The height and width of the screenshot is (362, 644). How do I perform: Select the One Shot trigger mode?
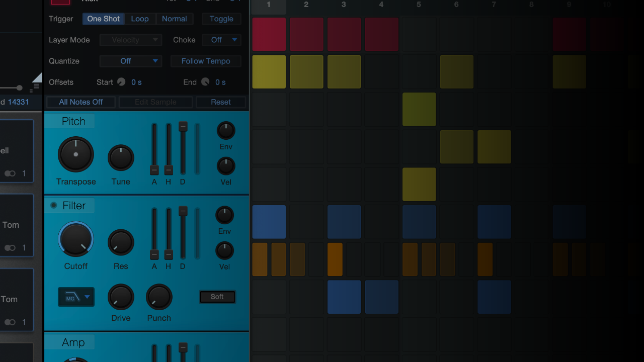click(x=104, y=19)
